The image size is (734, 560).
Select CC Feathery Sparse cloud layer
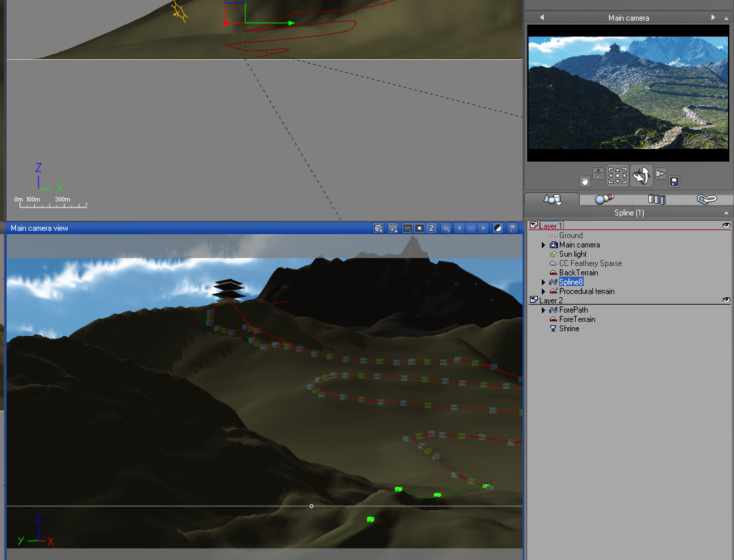(590, 263)
